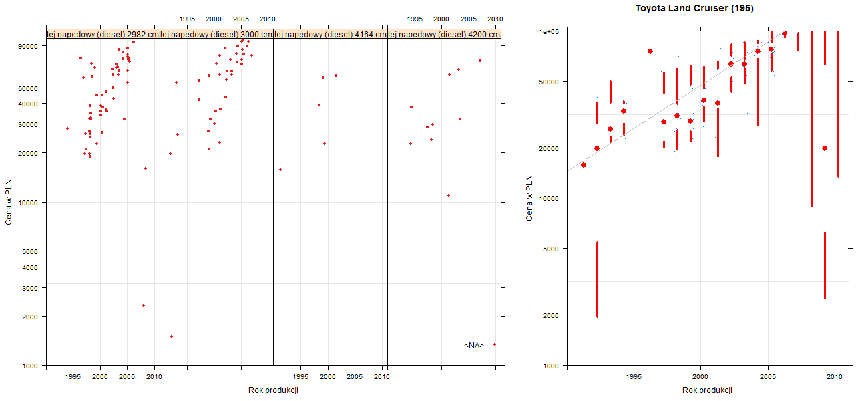This screenshot has height=401, width=868.
Task: Click the 2000 price tick of the Toyota plot
Action: click(x=552, y=315)
